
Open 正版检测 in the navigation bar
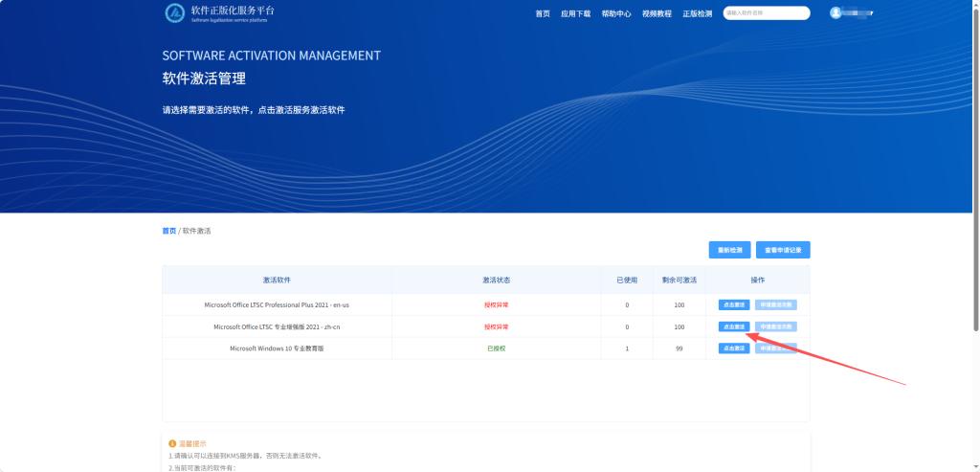coord(697,13)
